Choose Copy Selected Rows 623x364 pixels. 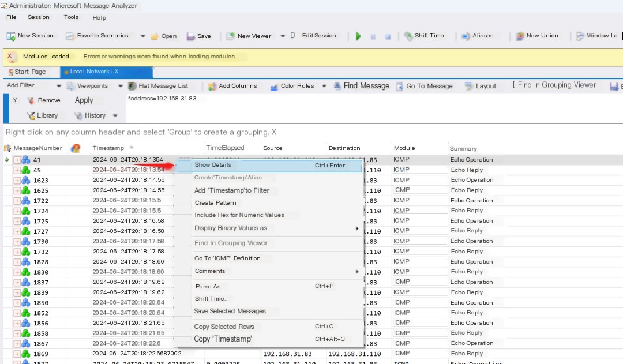point(224,327)
